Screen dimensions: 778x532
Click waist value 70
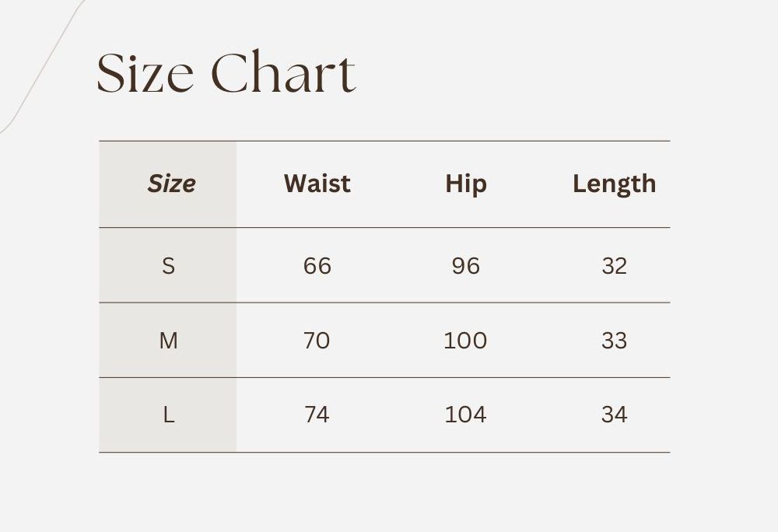click(x=317, y=341)
